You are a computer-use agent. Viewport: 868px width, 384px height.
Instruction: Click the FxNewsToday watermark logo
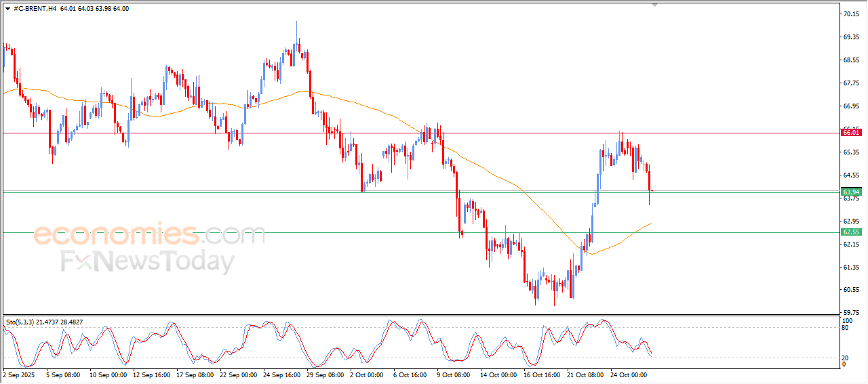click(x=148, y=261)
